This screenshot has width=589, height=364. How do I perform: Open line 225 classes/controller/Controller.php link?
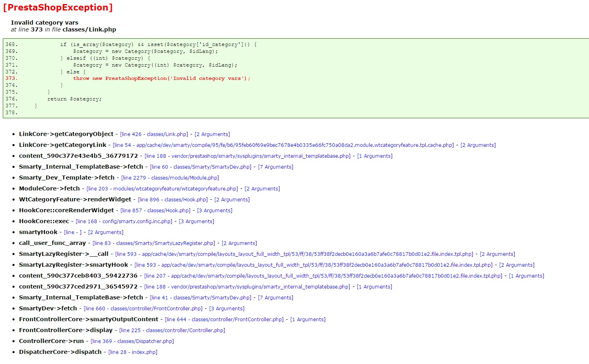pos(172,331)
